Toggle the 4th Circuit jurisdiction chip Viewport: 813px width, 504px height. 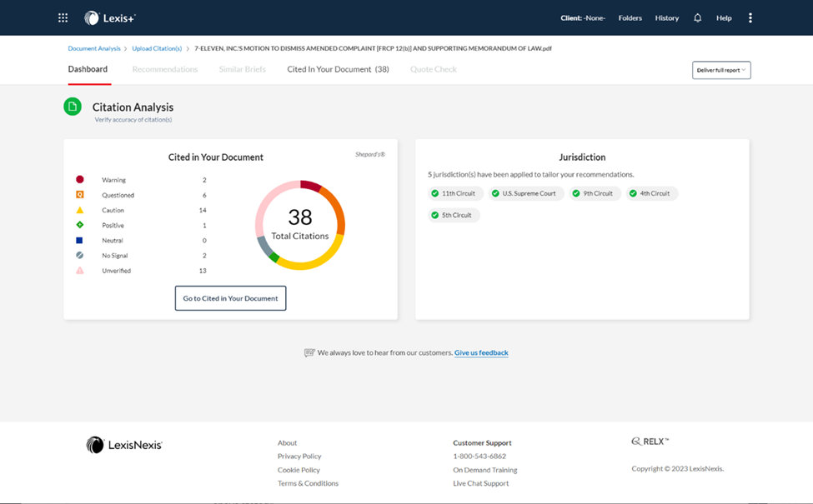651,194
